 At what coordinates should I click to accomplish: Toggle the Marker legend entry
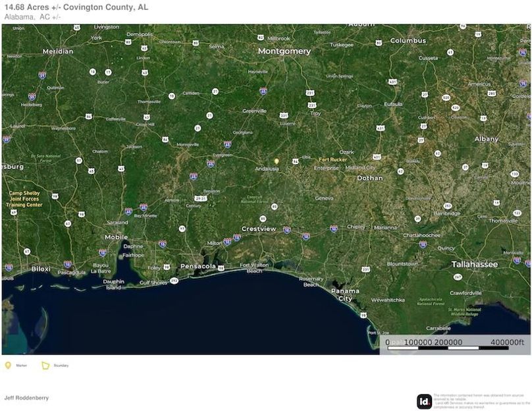tap(20, 364)
